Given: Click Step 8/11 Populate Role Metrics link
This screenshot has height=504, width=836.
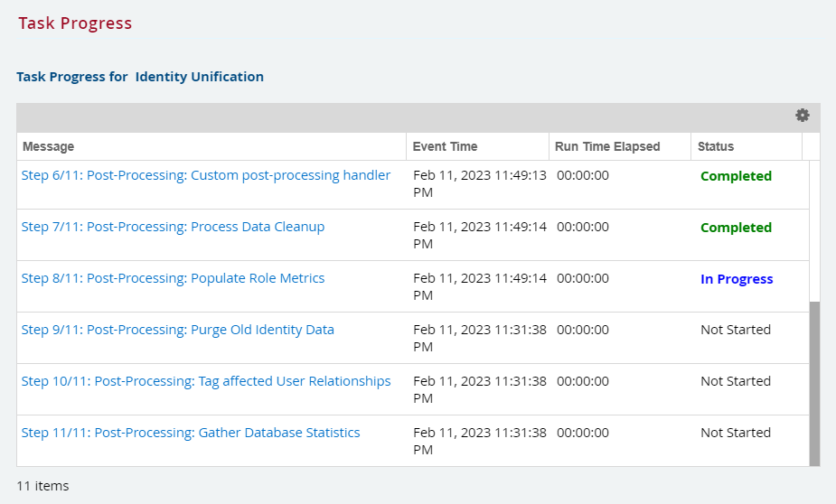Looking at the screenshot, I should (x=173, y=278).
